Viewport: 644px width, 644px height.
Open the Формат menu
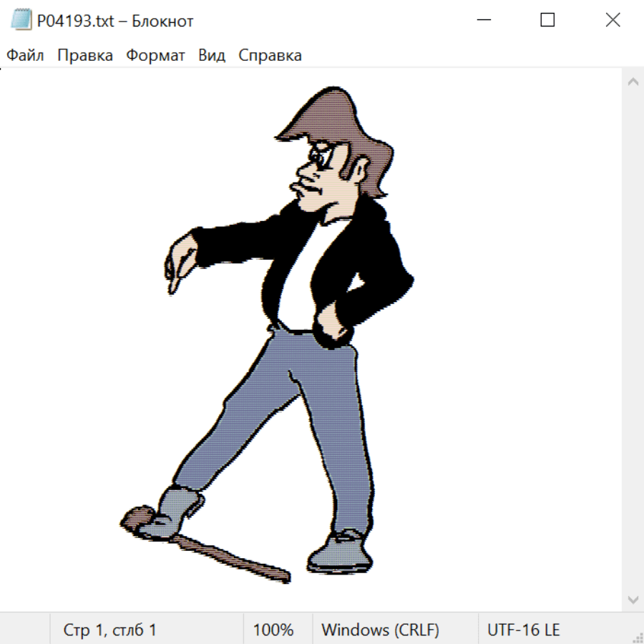click(x=155, y=56)
